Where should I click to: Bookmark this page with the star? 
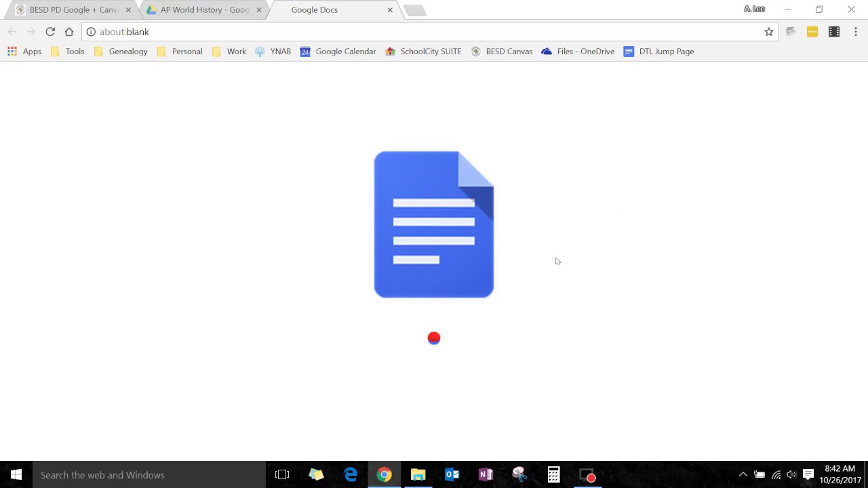point(768,32)
